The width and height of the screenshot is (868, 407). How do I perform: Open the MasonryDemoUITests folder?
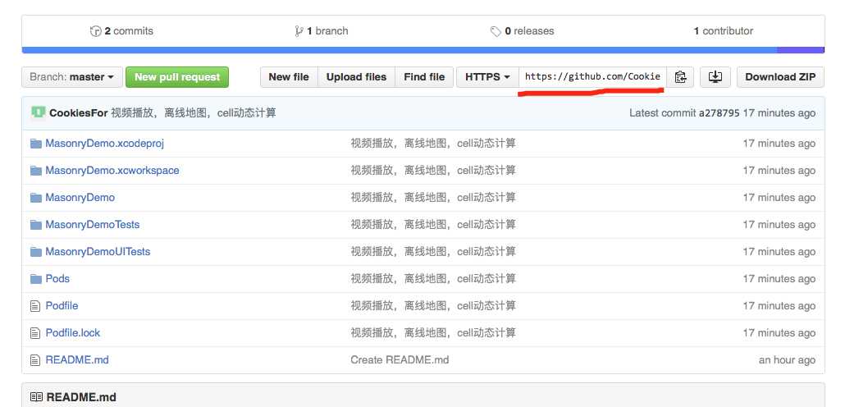(x=98, y=252)
